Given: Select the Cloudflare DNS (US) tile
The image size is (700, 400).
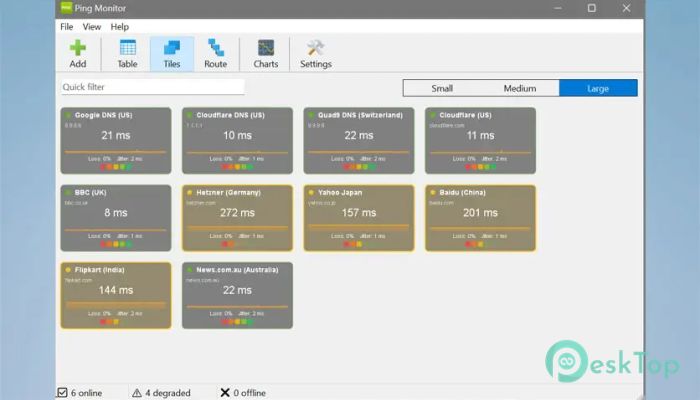Looking at the screenshot, I should click(x=238, y=141).
